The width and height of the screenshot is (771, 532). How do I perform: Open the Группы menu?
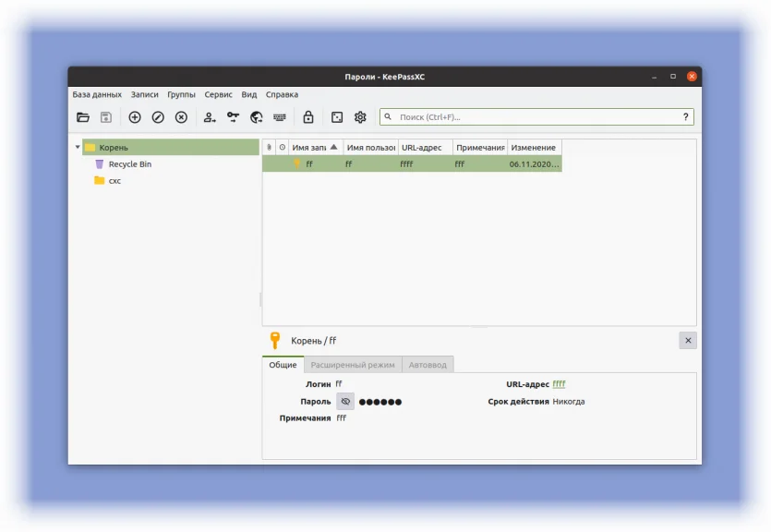182,94
